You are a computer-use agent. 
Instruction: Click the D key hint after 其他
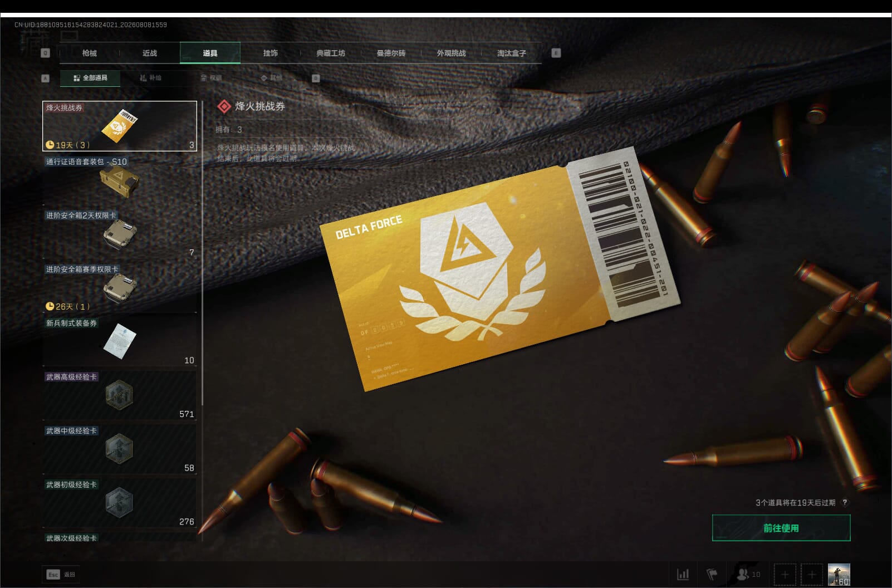point(316,79)
